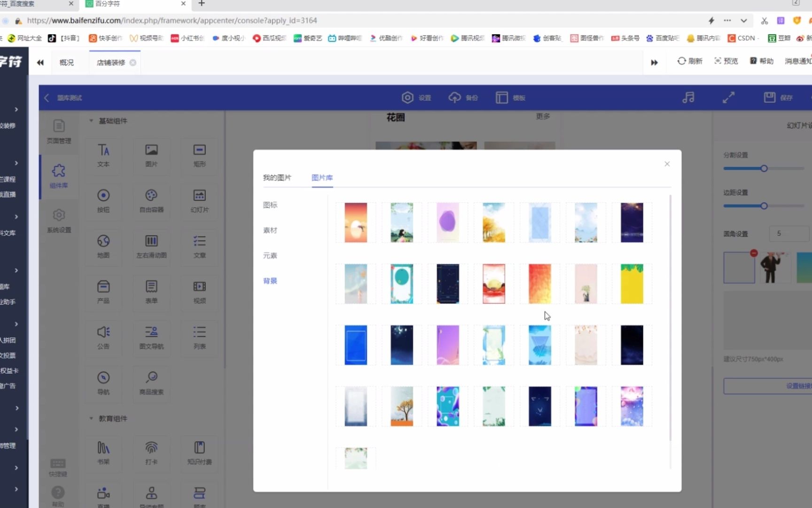Select the 自由容器 free container component
This screenshot has width=812, height=508.
151,201
